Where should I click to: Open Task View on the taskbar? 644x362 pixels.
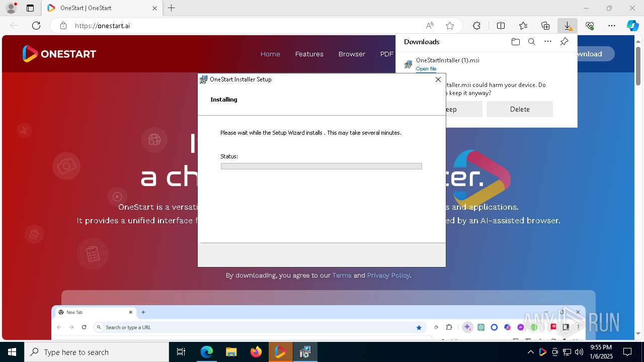click(181, 352)
